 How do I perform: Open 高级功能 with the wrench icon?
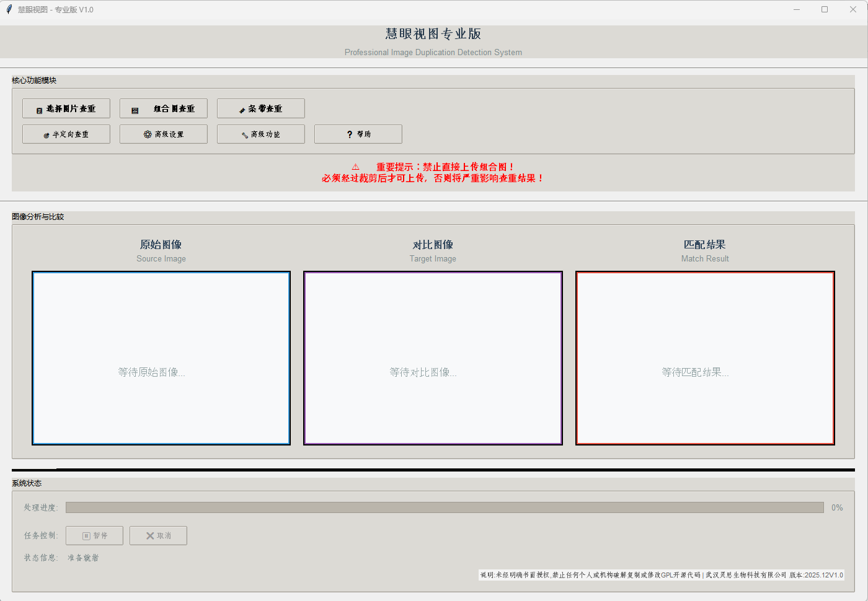click(x=261, y=134)
